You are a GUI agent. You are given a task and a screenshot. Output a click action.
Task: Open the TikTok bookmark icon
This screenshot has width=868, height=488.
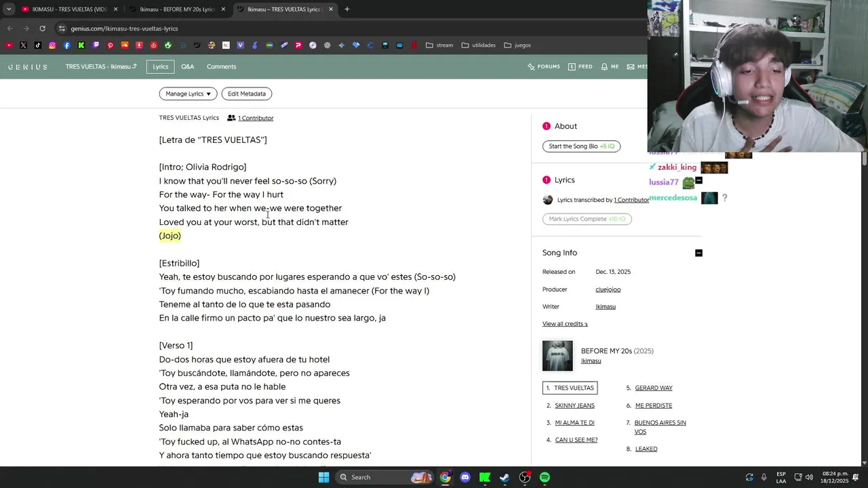pos(38,45)
